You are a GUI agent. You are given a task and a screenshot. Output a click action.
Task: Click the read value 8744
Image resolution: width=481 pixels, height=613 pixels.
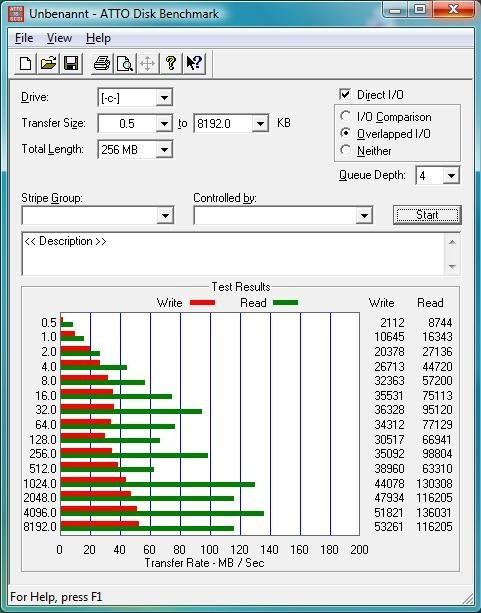click(440, 323)
